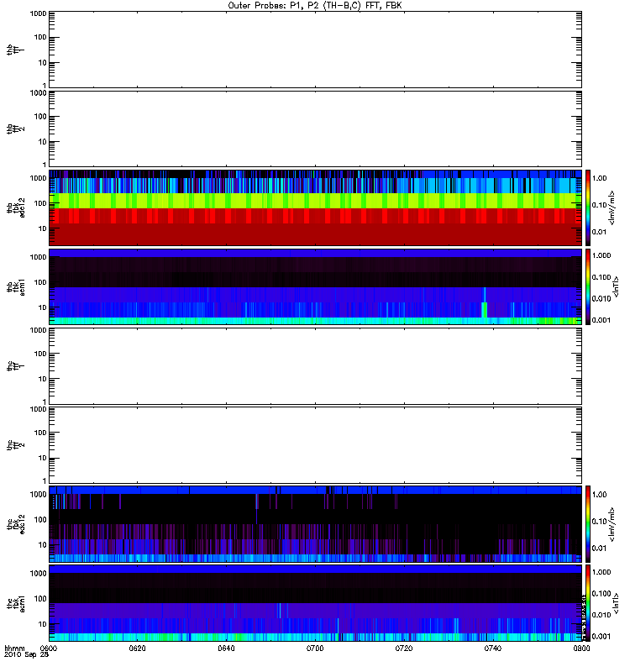Click the 0.001 tick on thb scm1 colorbar

pyautogui.click(x=601, y=320)
